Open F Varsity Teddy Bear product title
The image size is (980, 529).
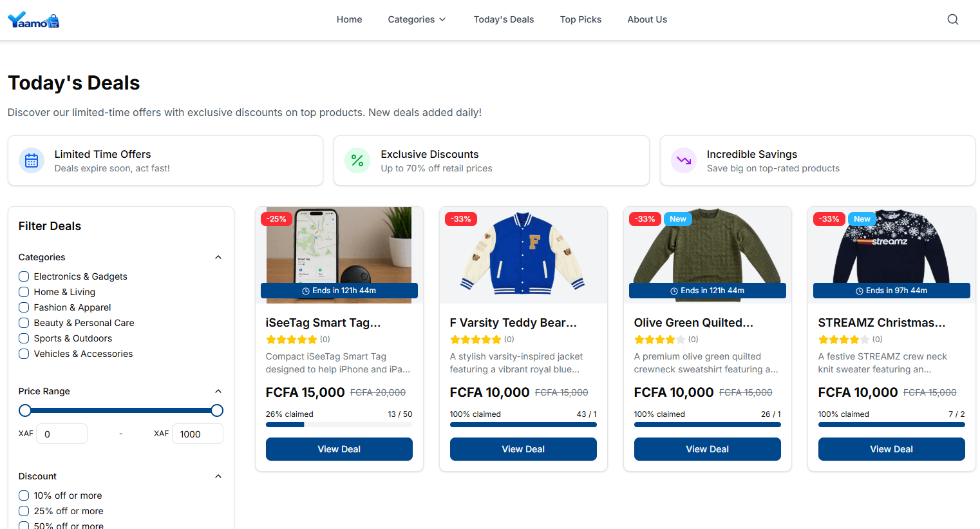513,323
